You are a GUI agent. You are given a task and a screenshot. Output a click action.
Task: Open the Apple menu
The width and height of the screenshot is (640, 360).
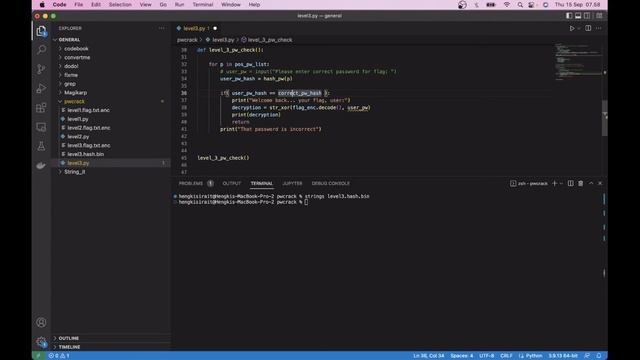(x=42, y=5)
